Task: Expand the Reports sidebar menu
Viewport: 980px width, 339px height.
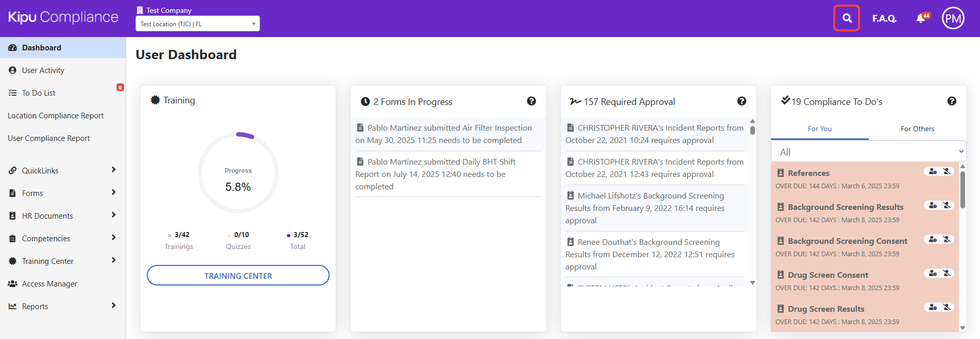Action: 62,306
